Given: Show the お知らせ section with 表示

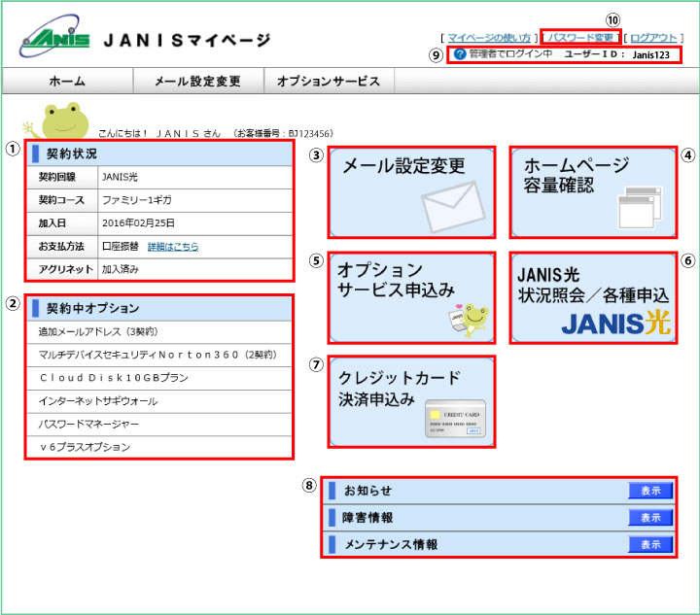Looking at the screenshot, I should [x=650, y=491].
